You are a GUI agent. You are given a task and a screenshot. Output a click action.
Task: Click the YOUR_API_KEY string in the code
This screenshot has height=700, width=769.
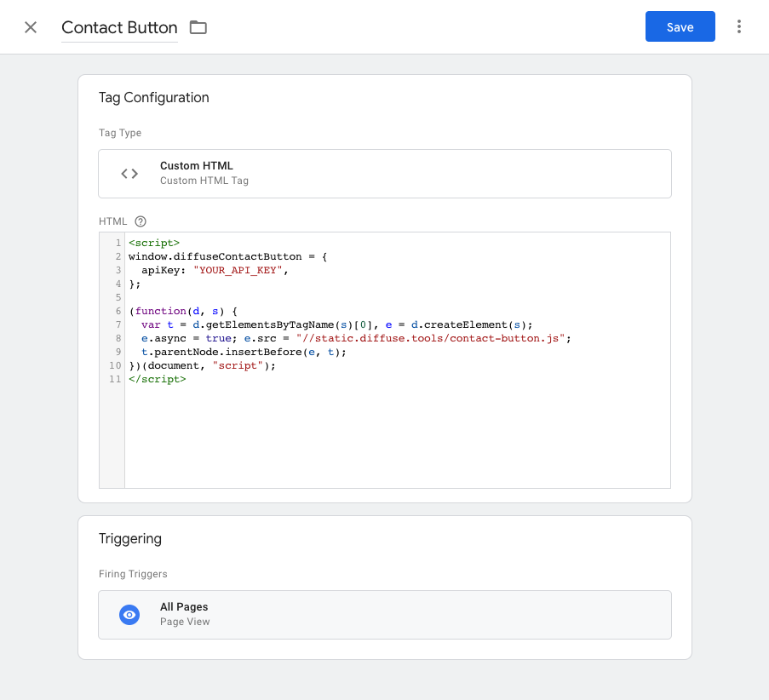241,270
